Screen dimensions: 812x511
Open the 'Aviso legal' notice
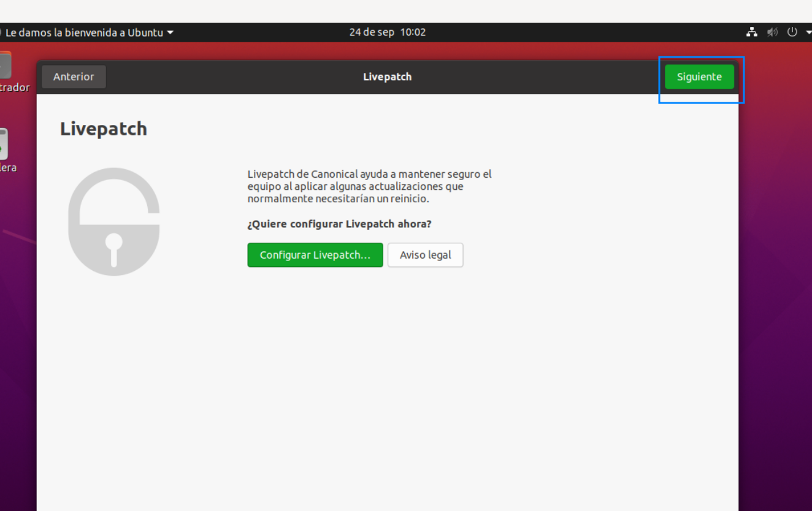click(x=425, y=255)
